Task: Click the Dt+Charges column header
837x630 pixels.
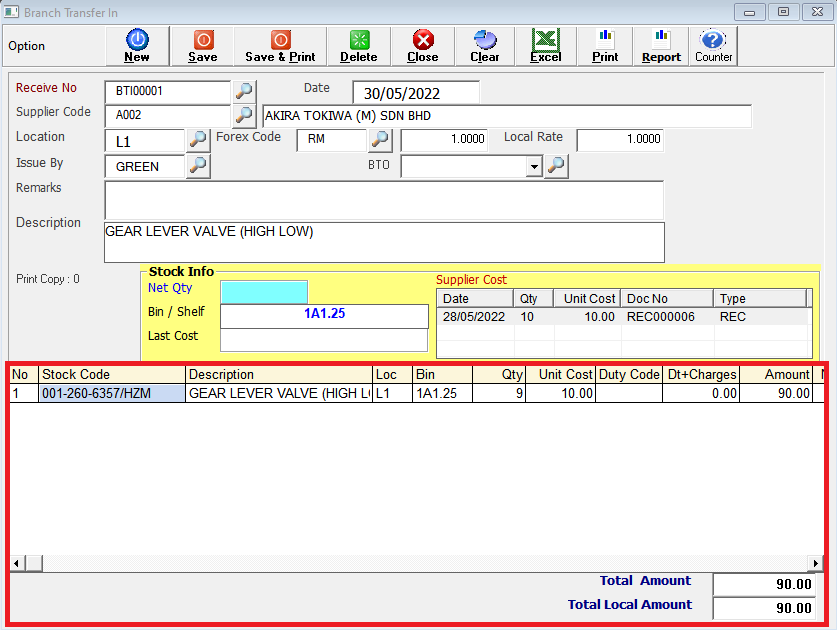Action: coord(701,375)
